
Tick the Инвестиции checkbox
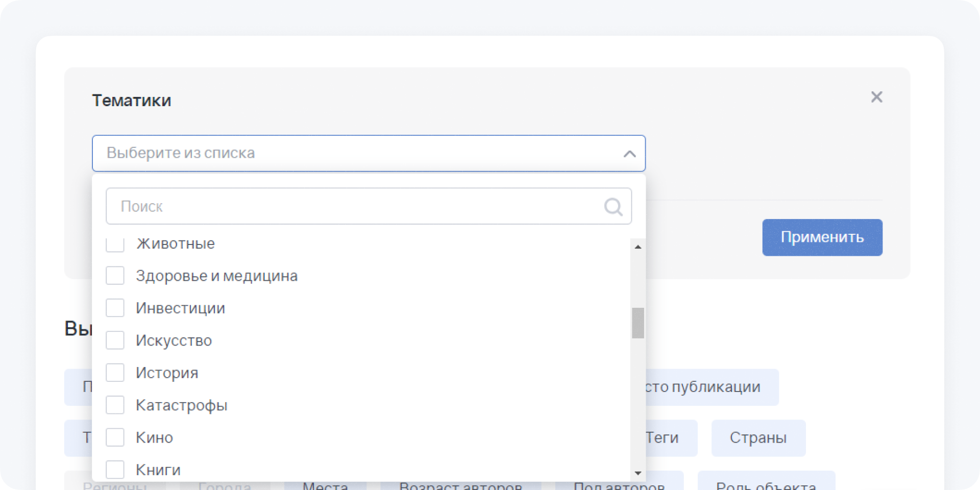click(115, 308)
